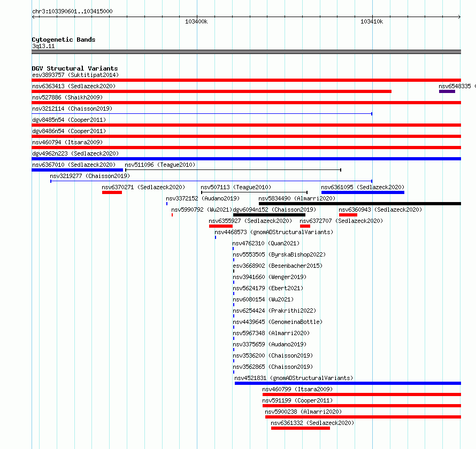Select nsv591199 (Cooper2011) label

297,400
